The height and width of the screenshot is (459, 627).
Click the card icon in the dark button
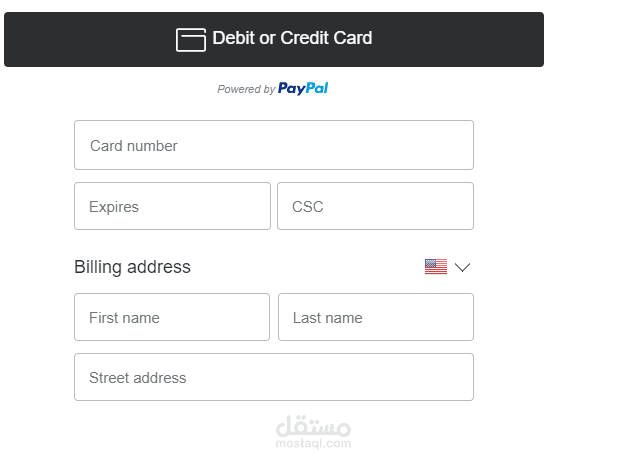191,40
